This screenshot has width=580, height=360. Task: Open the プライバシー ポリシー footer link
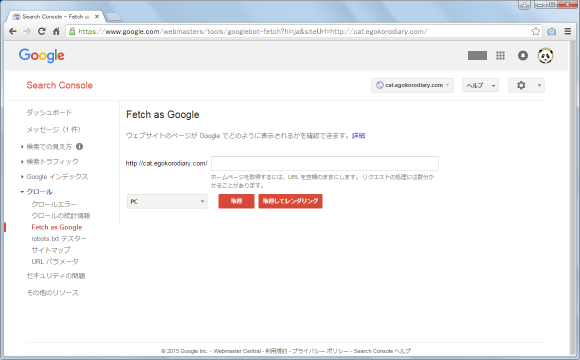click(320, 351)
